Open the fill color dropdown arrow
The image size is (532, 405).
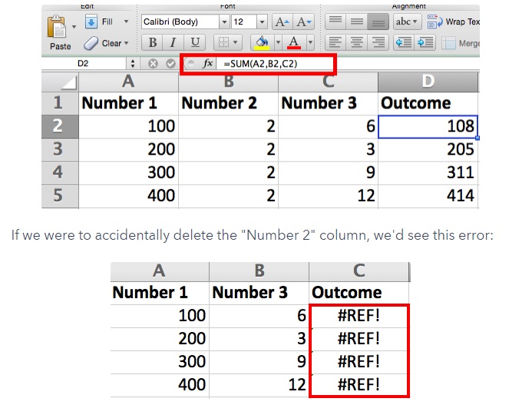(x=278, y=42)
